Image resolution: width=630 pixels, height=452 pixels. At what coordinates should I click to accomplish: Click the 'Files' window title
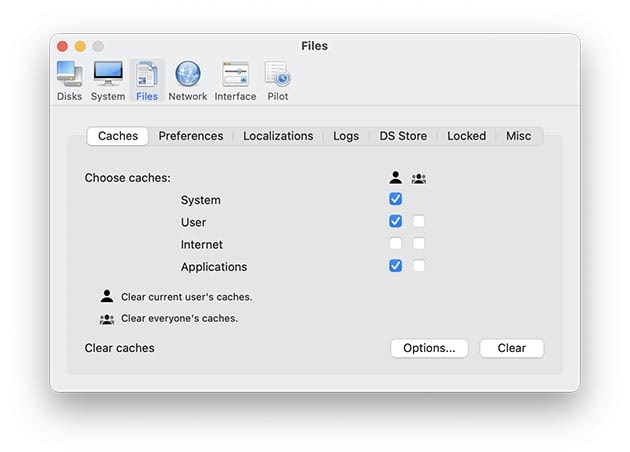tap(314, 46)
